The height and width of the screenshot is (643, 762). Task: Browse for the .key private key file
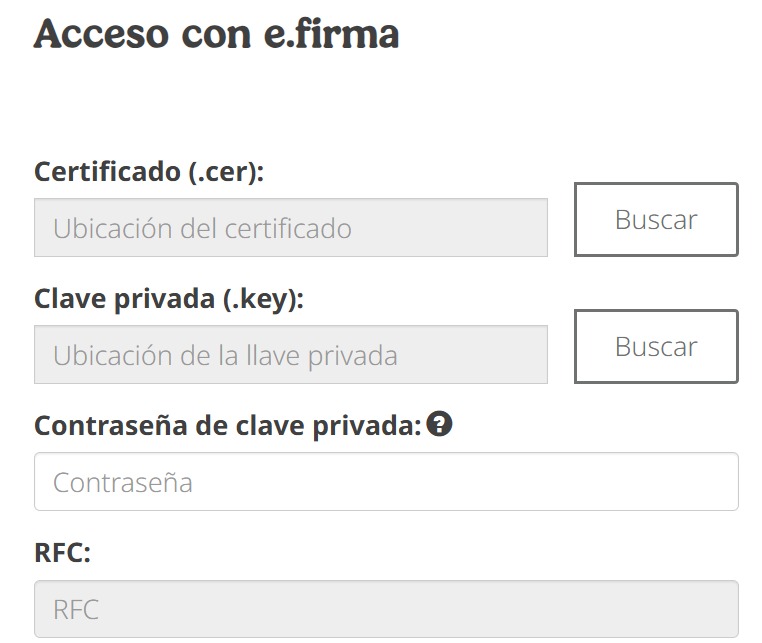click(x=655, y=347)
